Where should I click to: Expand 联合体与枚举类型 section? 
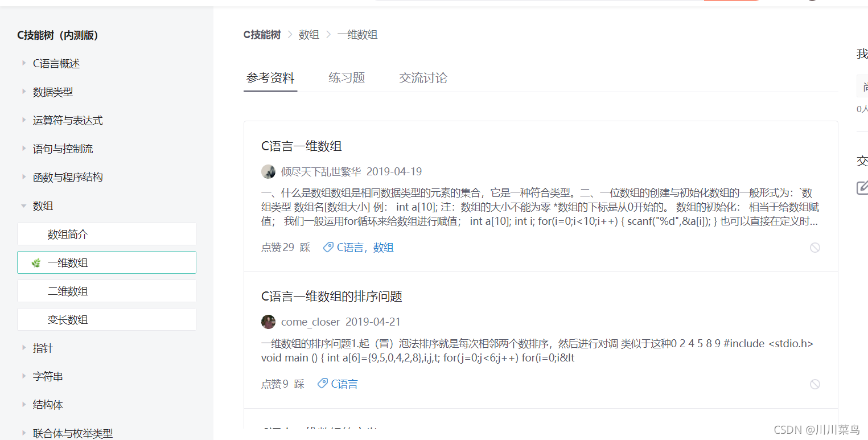click(24, 433)
